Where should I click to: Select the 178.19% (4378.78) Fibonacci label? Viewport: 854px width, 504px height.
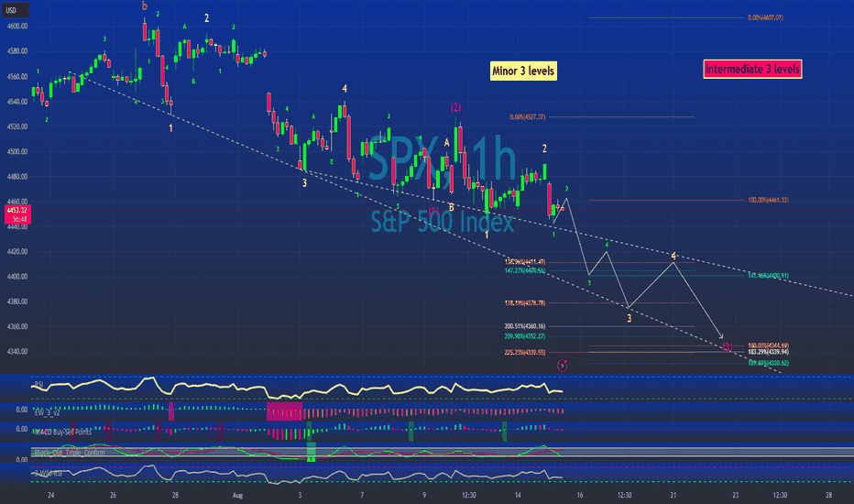524,303
